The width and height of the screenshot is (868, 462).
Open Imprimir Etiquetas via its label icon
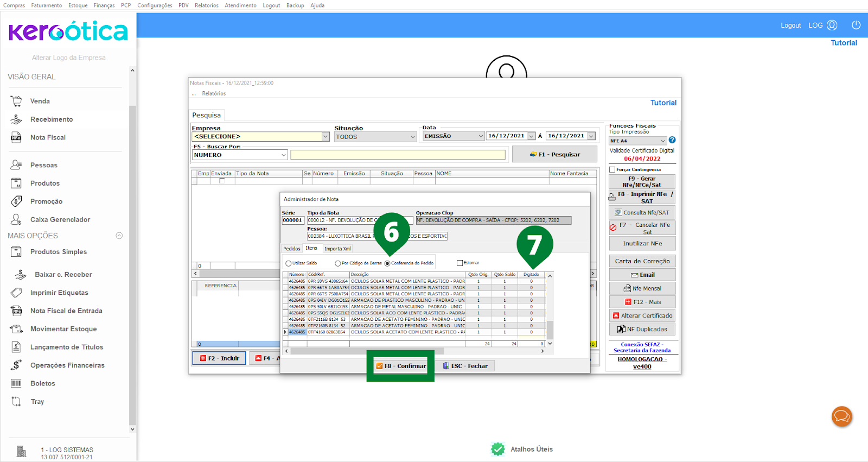(x=16, y=293)
